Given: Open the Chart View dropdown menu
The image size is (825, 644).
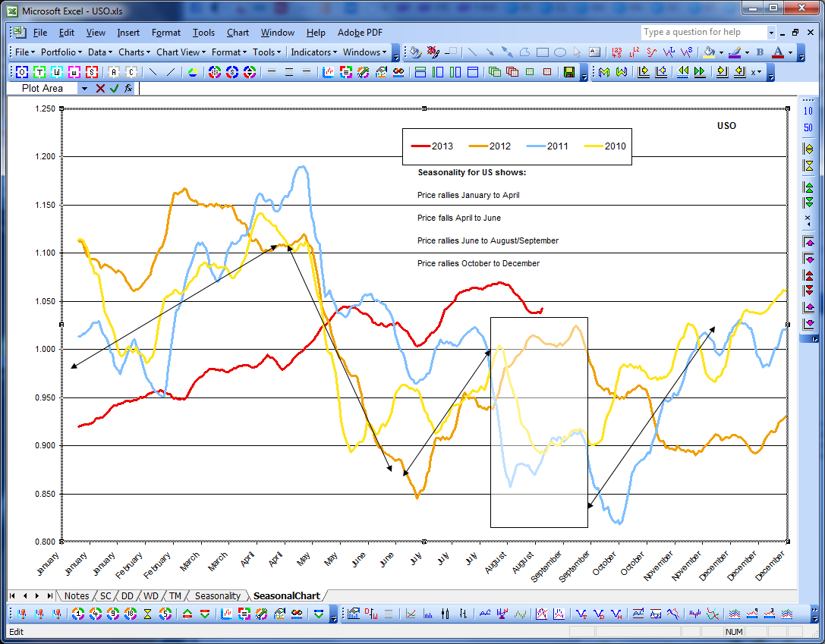Looking at the screenshot, I should click(x=181, y=52).
